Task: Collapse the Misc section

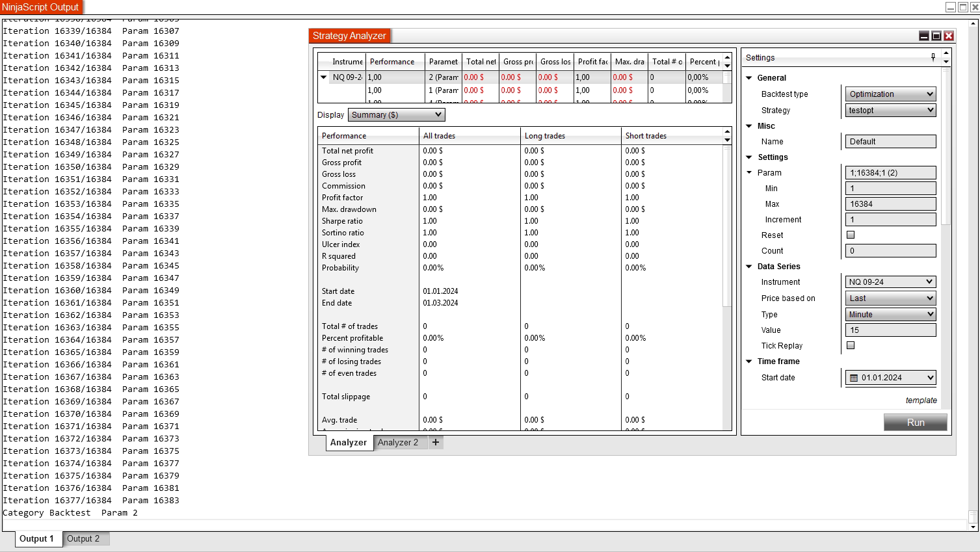Action: pos(749,126)
